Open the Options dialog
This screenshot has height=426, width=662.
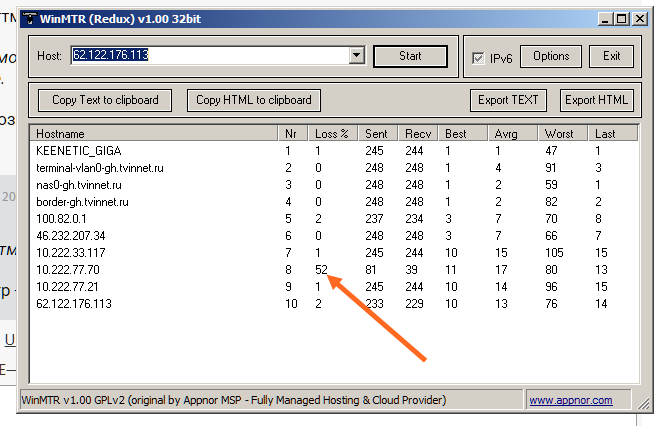click(x=551, y=57)
